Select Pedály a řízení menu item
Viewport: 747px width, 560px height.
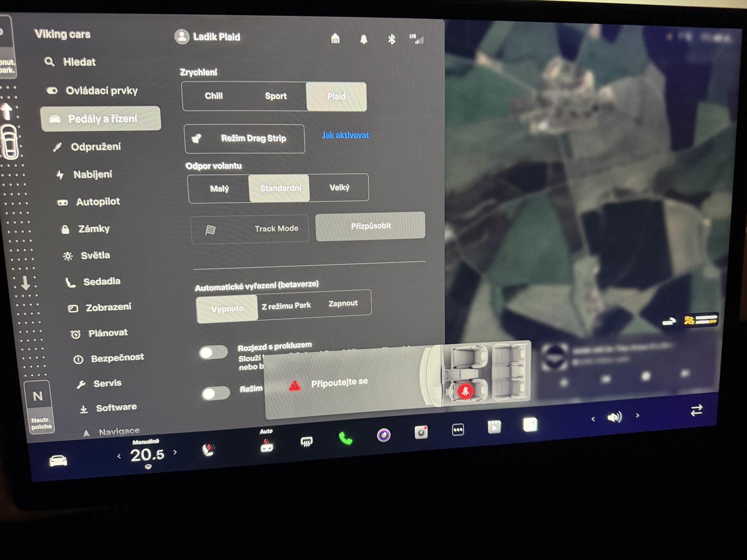pos(100,119)
